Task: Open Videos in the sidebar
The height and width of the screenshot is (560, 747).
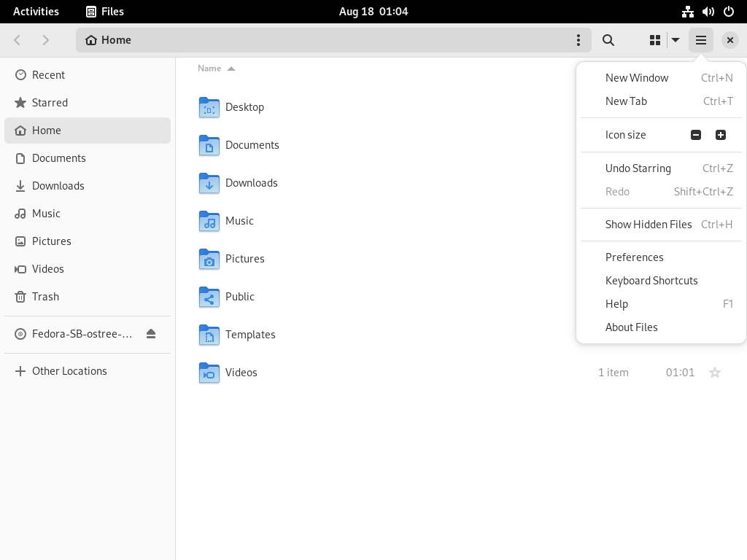Action: [88, 268]
